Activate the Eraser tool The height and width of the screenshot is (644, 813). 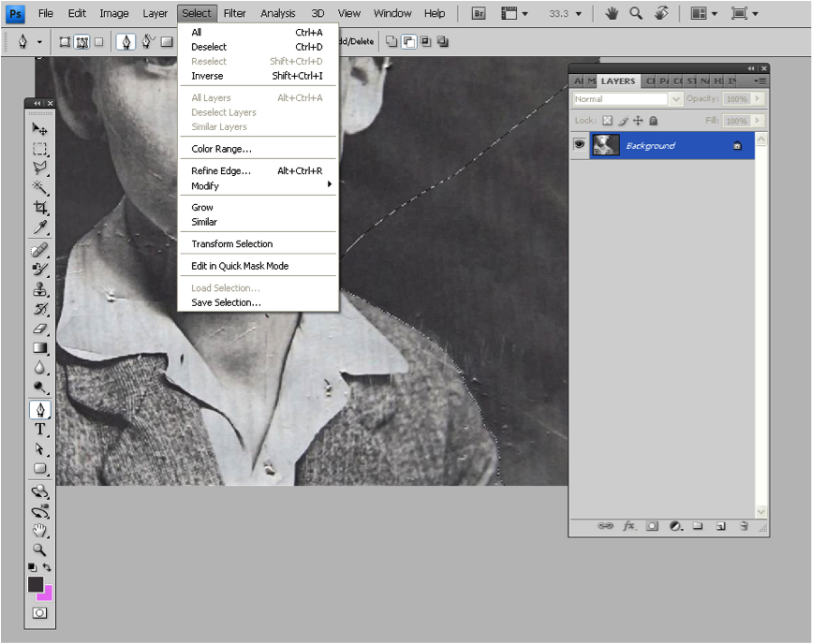[40, 329]
